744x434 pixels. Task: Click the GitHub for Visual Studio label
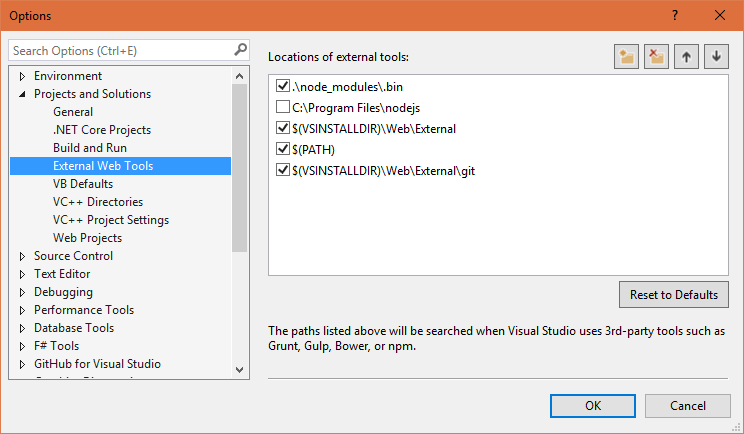(x=97, y=364)
